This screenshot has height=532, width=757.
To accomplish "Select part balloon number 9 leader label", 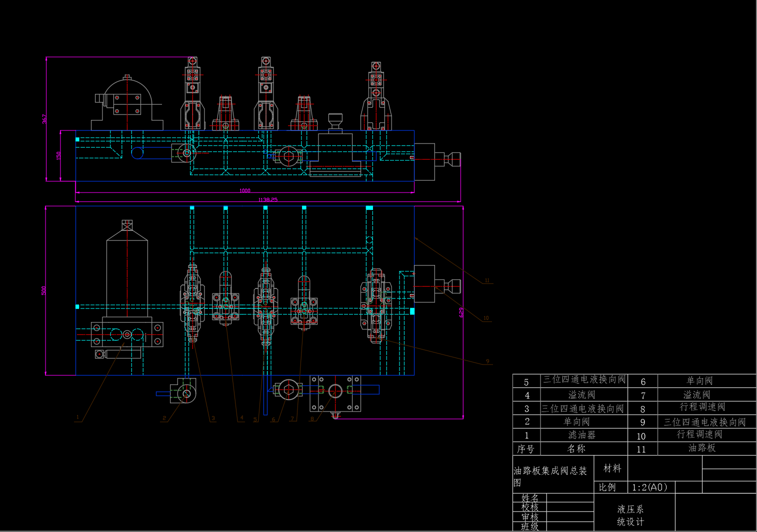I will [x=487, y=361].
